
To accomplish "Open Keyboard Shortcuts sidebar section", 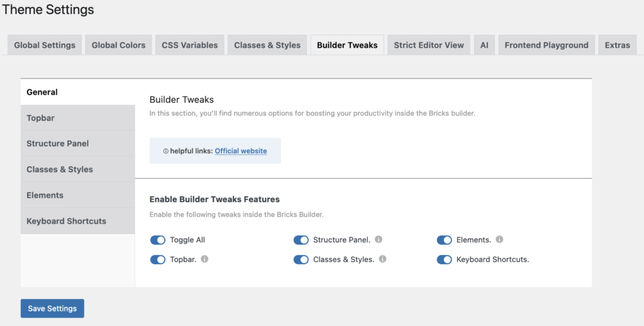I will [66, 221].
